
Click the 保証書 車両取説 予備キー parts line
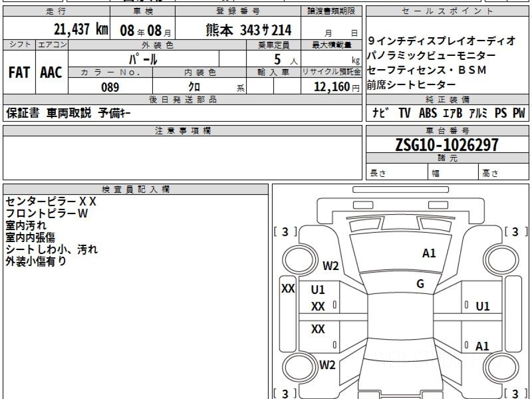68,114
